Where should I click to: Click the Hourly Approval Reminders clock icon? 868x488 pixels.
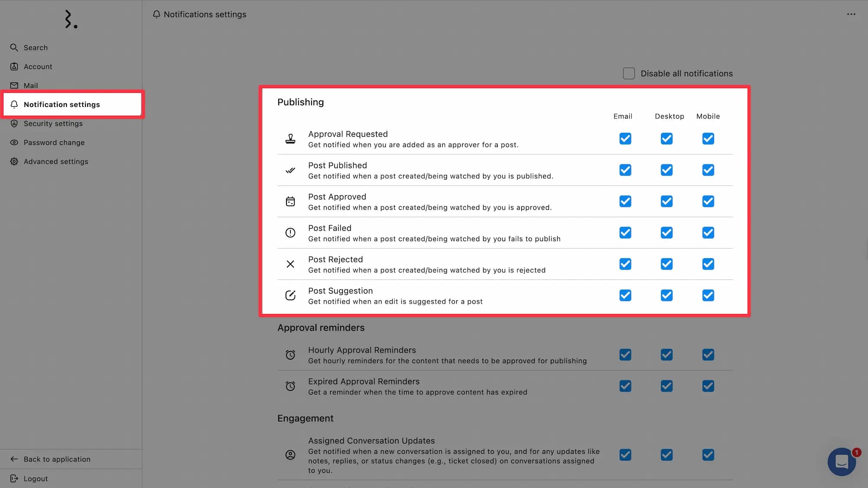coord(290,355)
